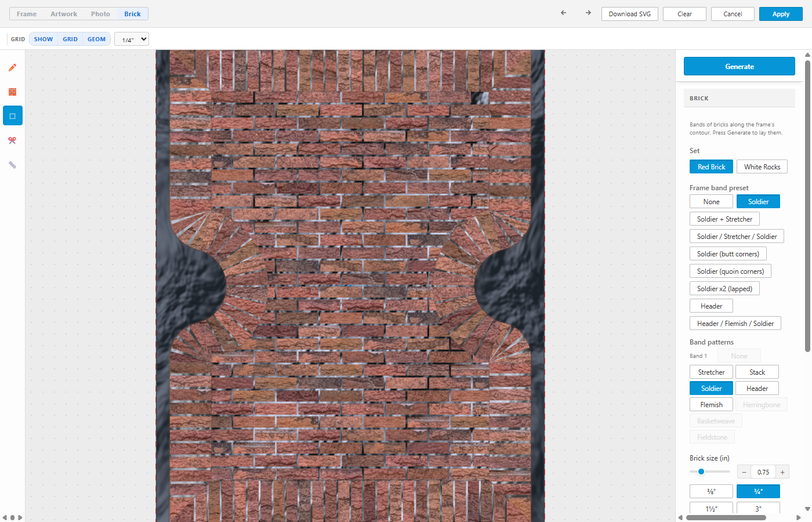Viewport: 812px width, 522px height.
Task: Select Soldier (quoin corners) preset
Action: [x=730, y=271]
